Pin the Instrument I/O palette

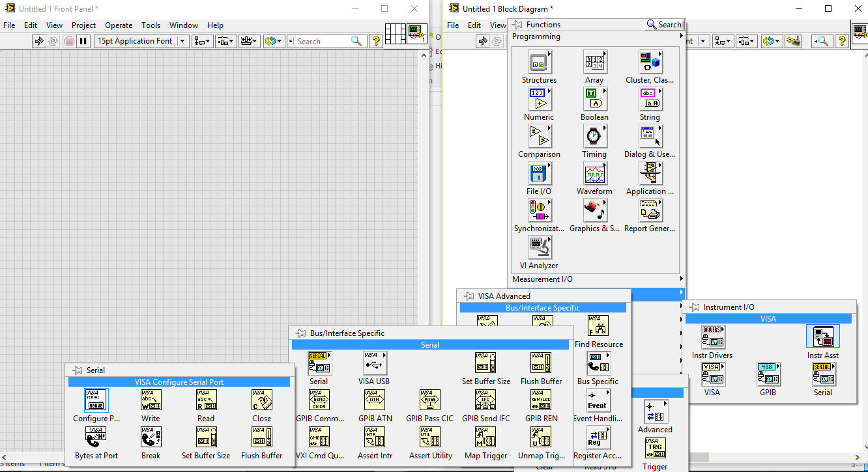(x=694, y=307)
